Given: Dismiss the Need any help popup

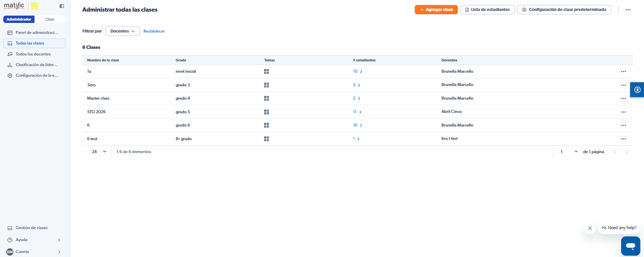Looking at the screenshot, I should [x=590, y=228].
